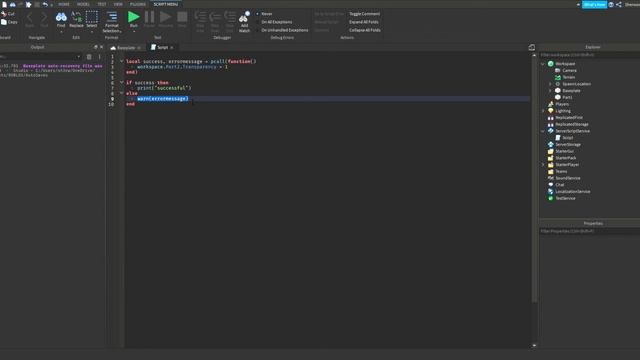
Task: Click the Step Out debugger icon
Action: [x=229, y=17]
